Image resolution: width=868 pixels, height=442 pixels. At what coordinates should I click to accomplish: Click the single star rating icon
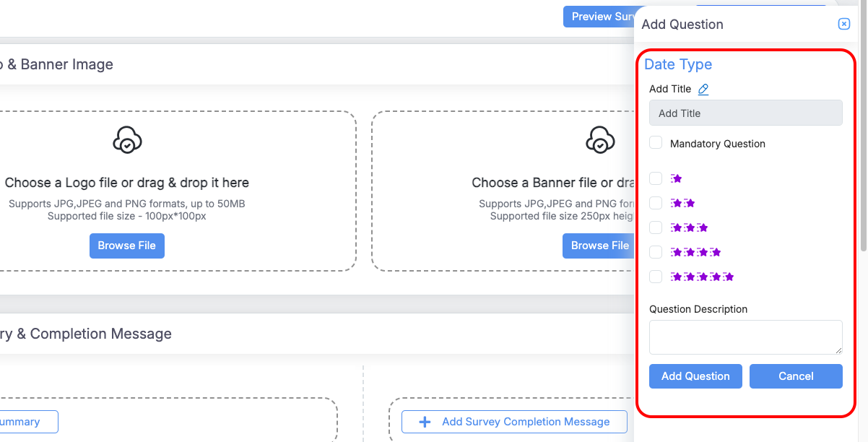(x=676, y=178)
